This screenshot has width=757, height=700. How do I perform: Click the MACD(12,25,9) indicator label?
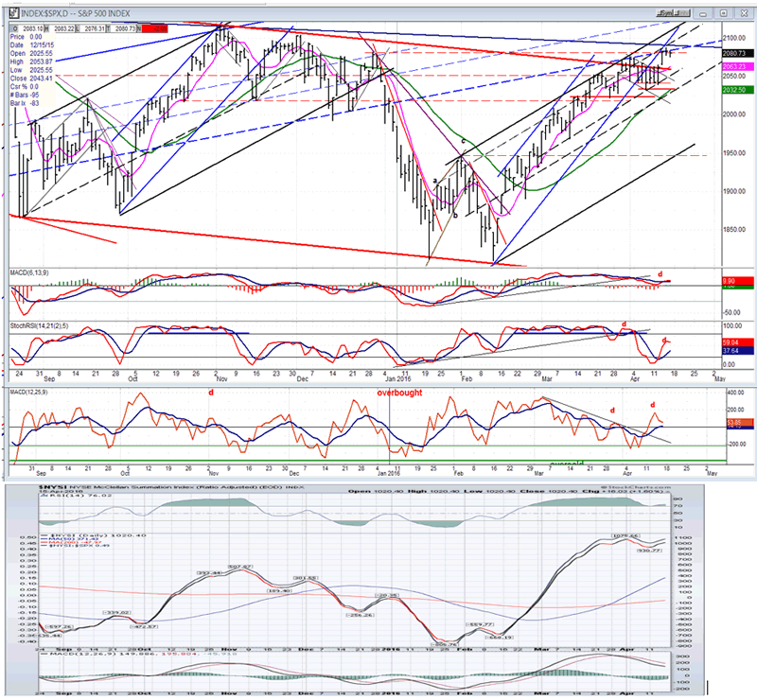[x=31, y=392]
